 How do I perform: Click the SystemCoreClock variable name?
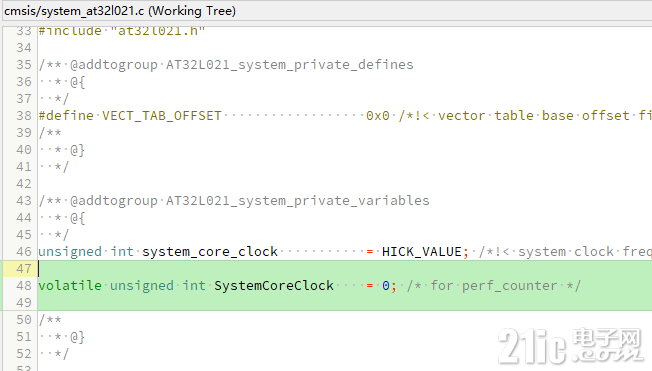tap(274, 286)
